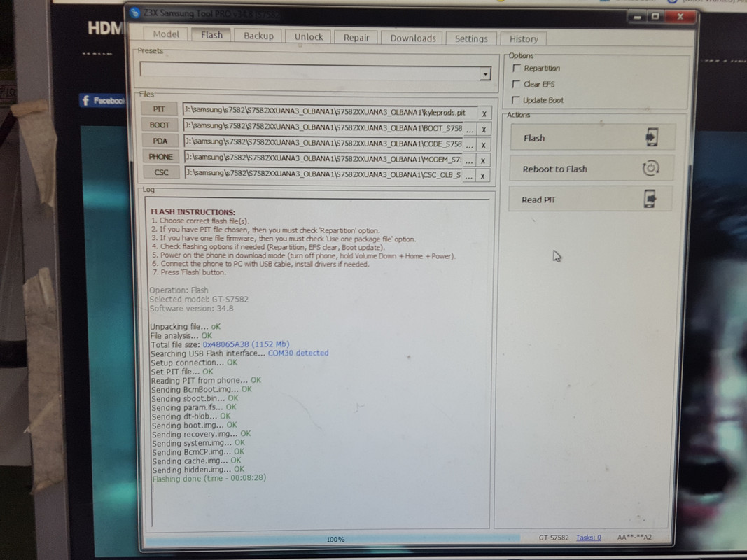Screen dimensions: 747x560
Task: Click the PIT file button
Action: tap(159, 109)
